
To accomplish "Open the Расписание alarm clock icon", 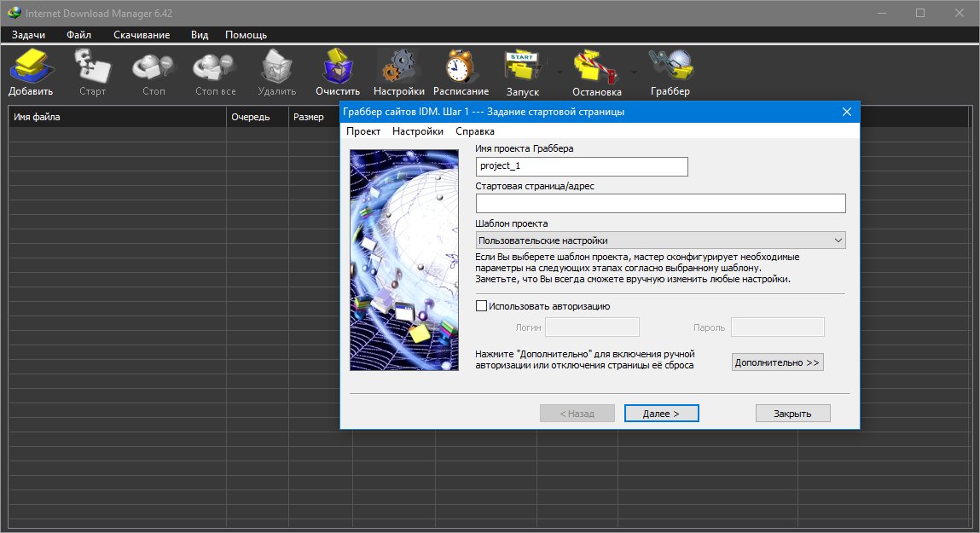I will [x=461, y=72].
